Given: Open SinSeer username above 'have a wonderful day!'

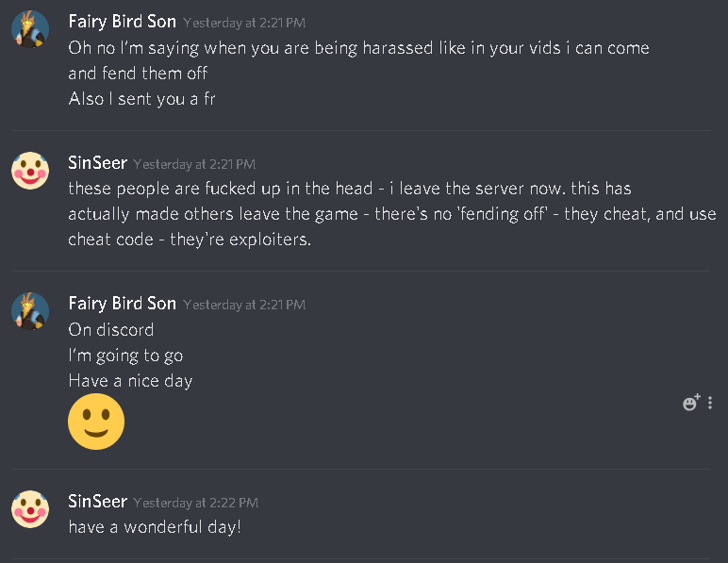Looking at the screenshot, I should click(97, 502).
